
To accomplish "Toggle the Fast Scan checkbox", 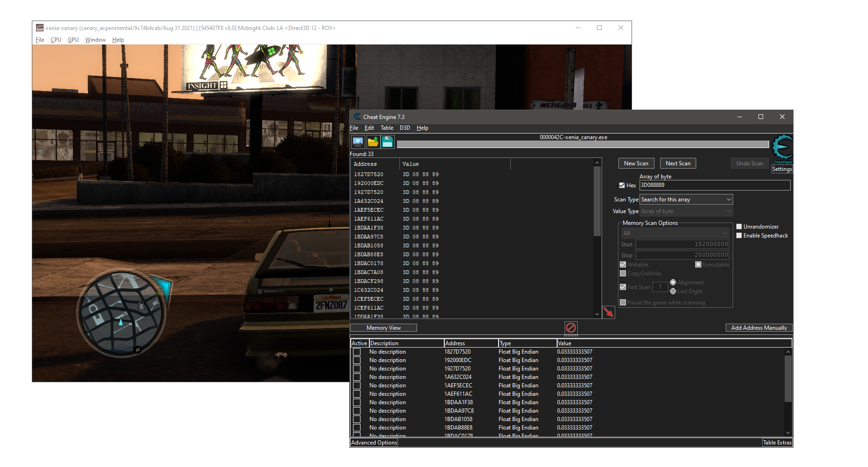I will click(623, 287).
